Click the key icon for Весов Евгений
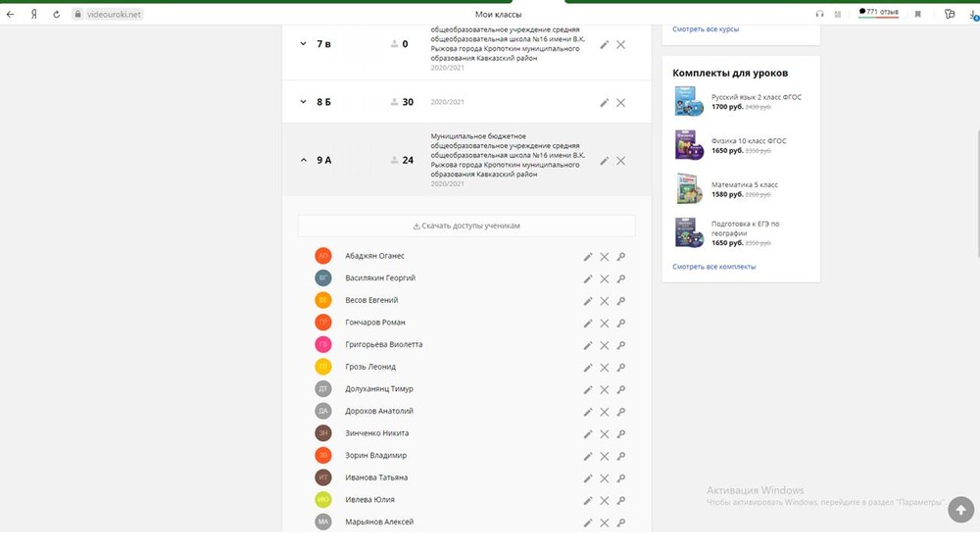The height and width of the screenshot is (552, 980). point(621,301)
